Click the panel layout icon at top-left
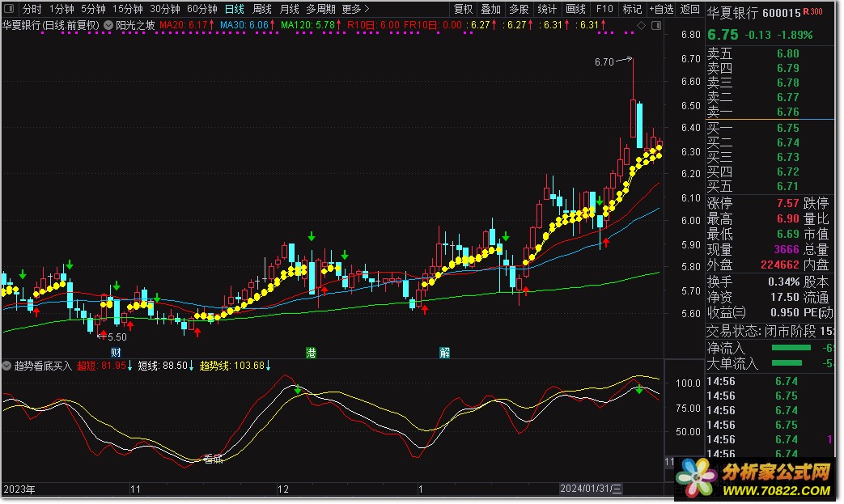Viewport: 844px width, 504px height. [x=9, y=9]
